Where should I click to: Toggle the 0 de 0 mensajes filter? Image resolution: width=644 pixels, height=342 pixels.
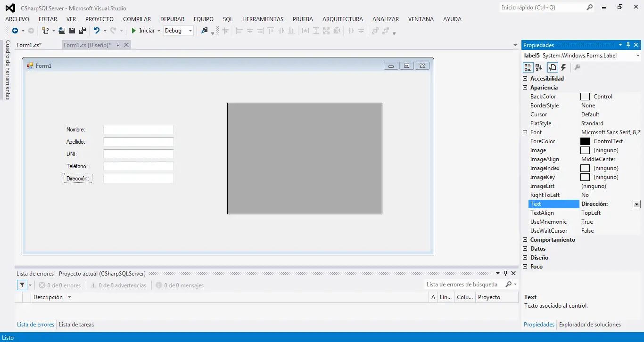pyautogui.click(x=180, y=285)
